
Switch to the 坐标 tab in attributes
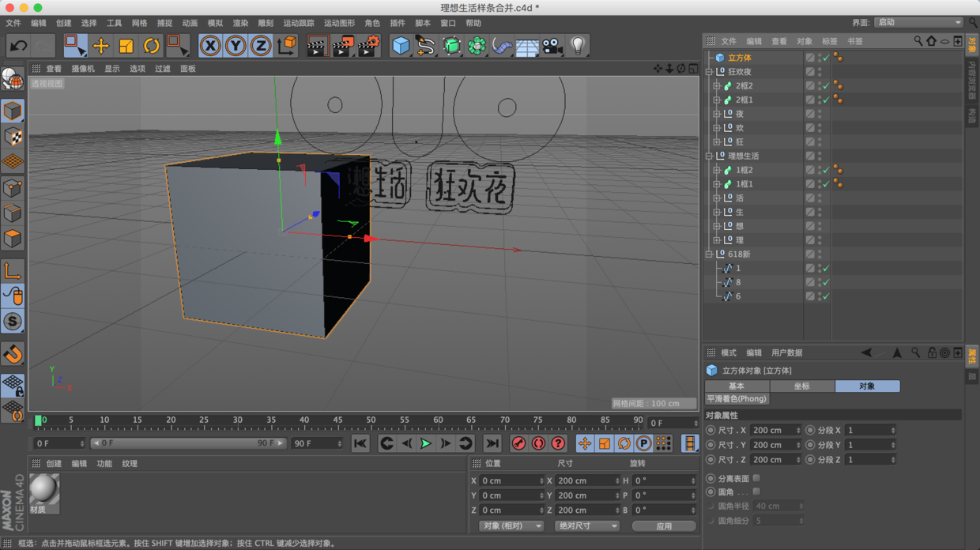coord(801,386)
